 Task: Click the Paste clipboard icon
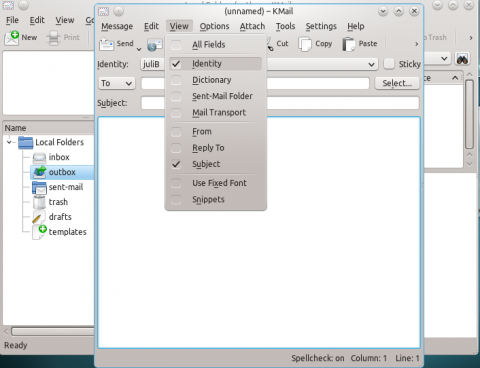[349, 44]
